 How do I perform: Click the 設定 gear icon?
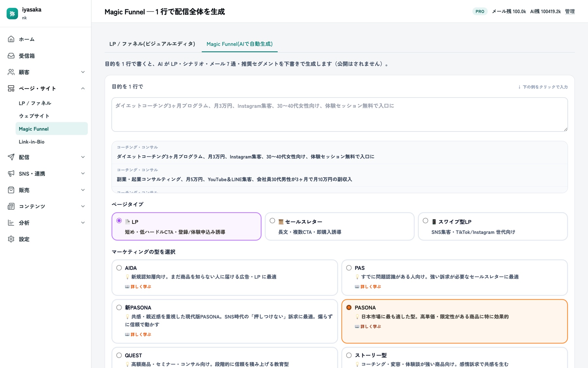(x=11, y=239)
